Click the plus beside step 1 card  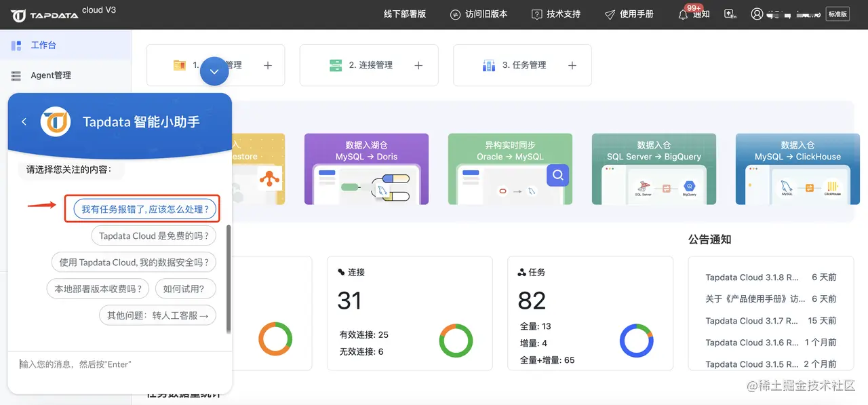coord(268,66)
